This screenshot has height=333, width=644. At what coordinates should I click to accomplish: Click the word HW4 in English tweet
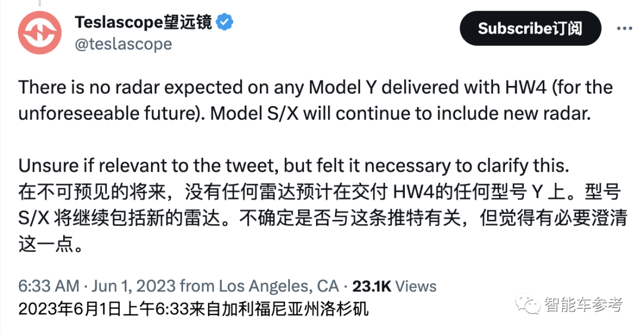(x=520, y=88)
